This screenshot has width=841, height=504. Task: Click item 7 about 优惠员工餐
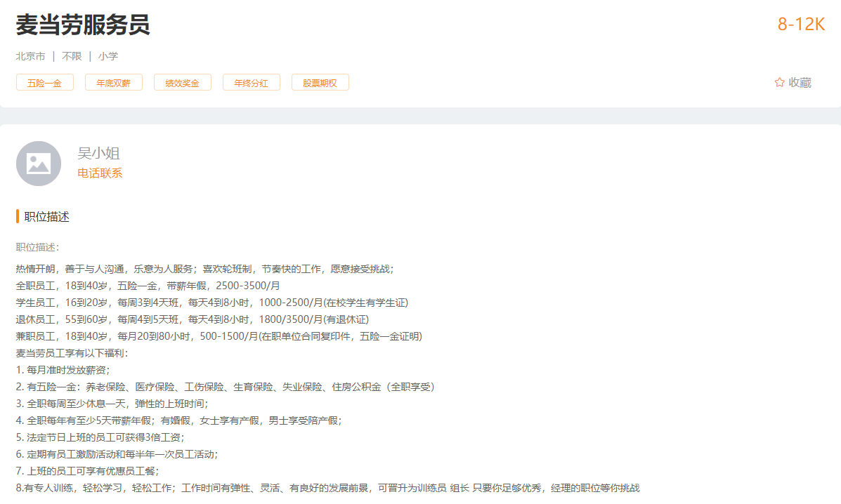point(87,471)
